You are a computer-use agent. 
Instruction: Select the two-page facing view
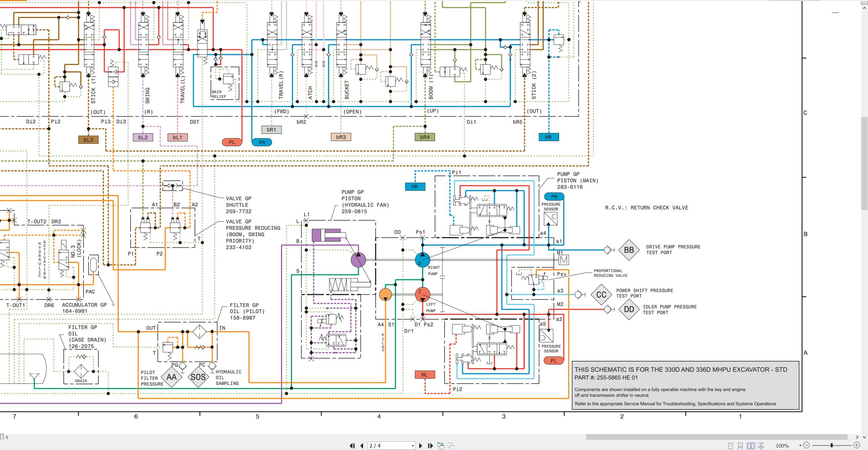tap(751, 446)
